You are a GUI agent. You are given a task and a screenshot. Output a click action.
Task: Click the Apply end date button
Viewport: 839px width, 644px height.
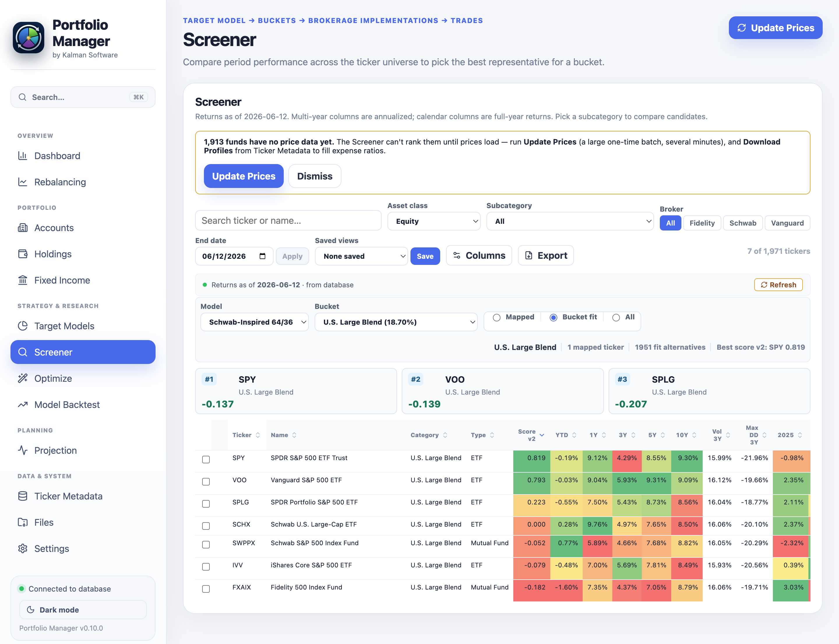click(292, 256)
